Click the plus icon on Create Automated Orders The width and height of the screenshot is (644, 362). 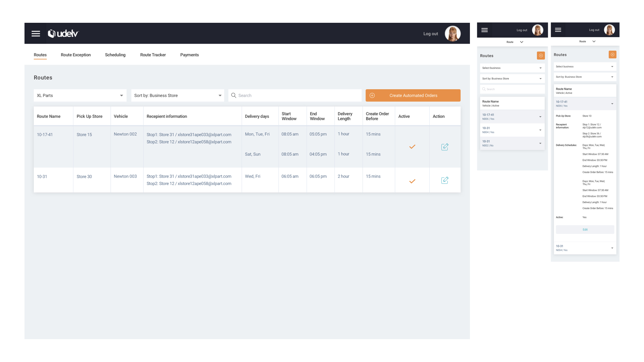click(x=372, y=96)
